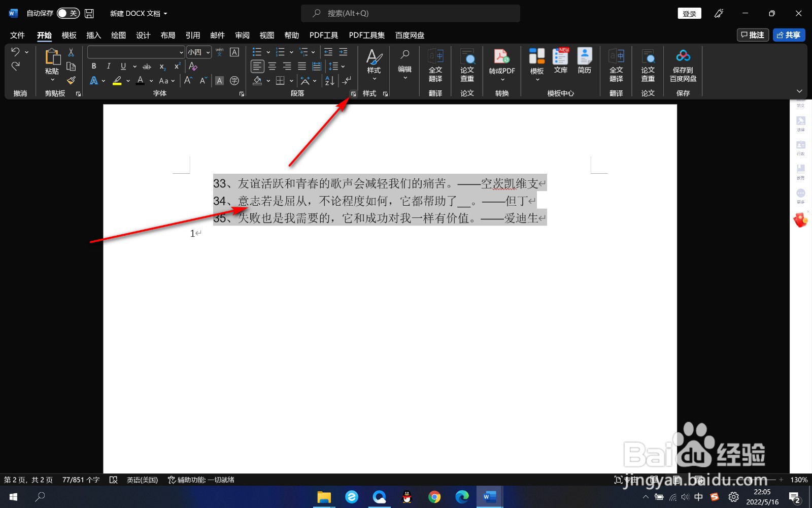Screen dimensions: 812x508
Task: Open the 简历 resume icon
Action: 585,61
